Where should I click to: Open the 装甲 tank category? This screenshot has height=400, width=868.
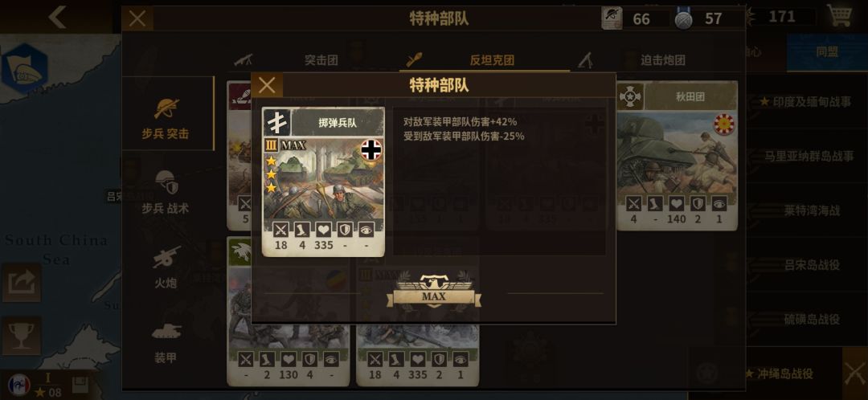pyautogui.click(x=166, y=342)
